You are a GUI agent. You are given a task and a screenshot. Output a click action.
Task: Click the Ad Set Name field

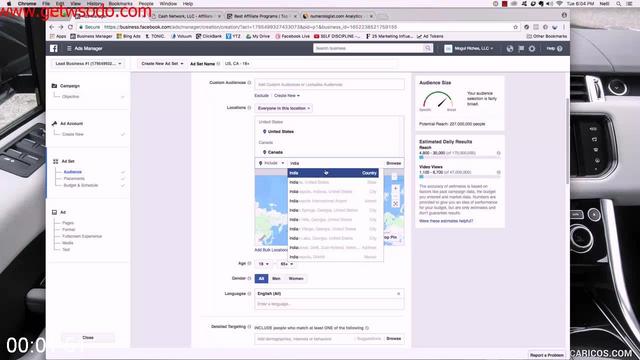(310, 64)
